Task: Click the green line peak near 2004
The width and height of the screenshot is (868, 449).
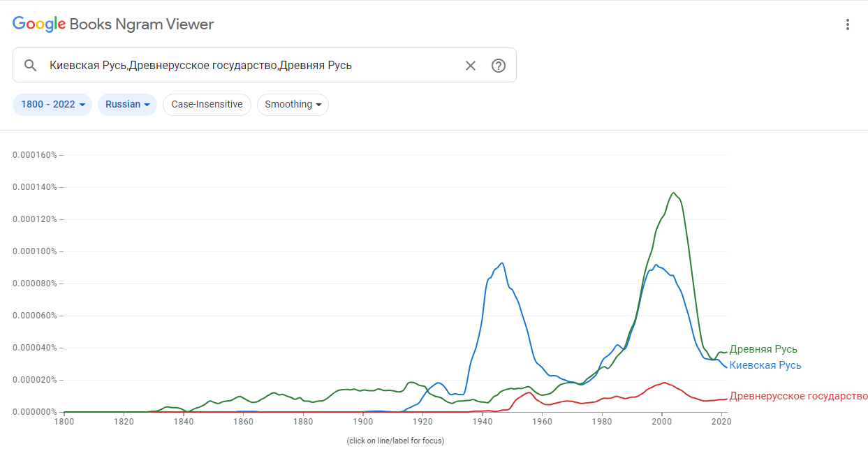Action: tap(673, 193)
